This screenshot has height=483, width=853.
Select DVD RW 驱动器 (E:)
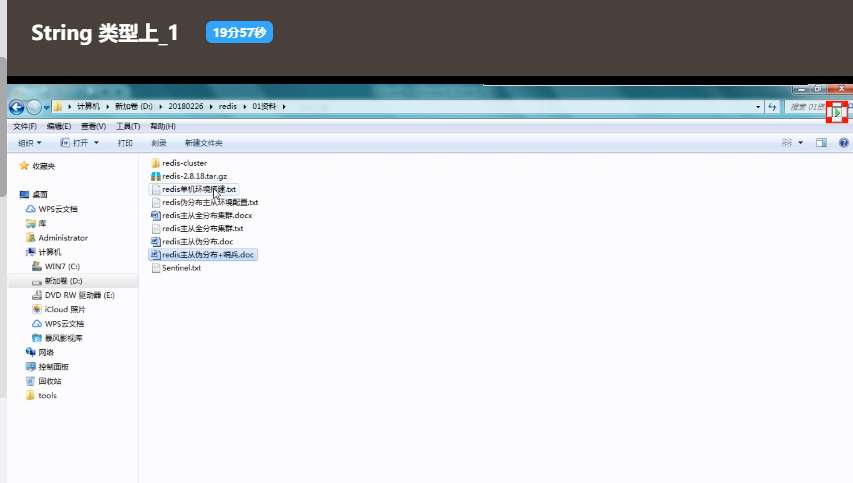[79, 295]
